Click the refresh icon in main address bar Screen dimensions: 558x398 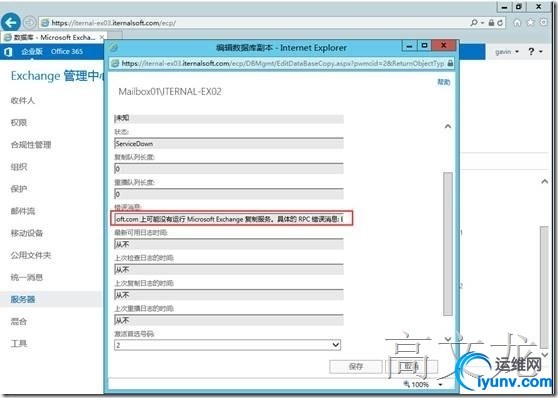point(500,23)
